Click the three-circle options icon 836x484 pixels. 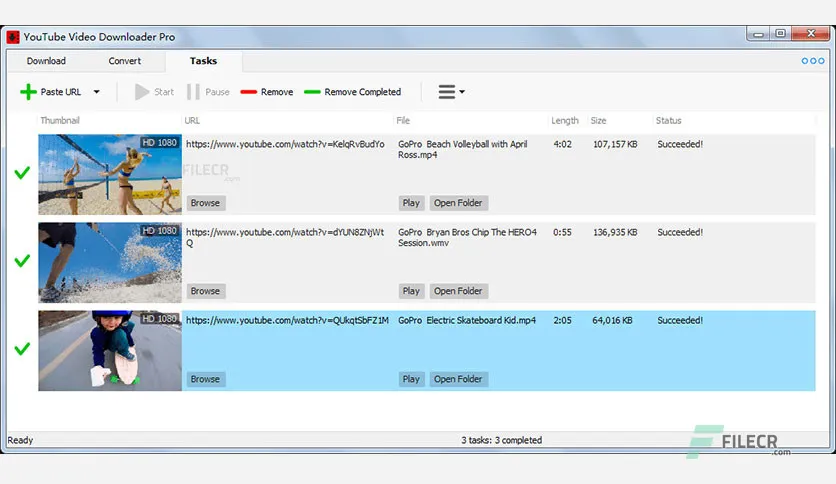pos(813,61)
